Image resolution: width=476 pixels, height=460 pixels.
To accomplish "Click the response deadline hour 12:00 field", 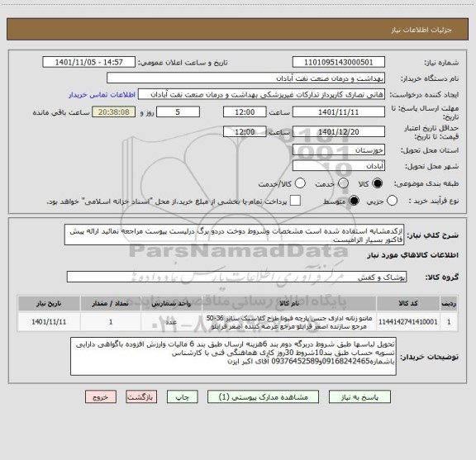I will coord(245,112).
